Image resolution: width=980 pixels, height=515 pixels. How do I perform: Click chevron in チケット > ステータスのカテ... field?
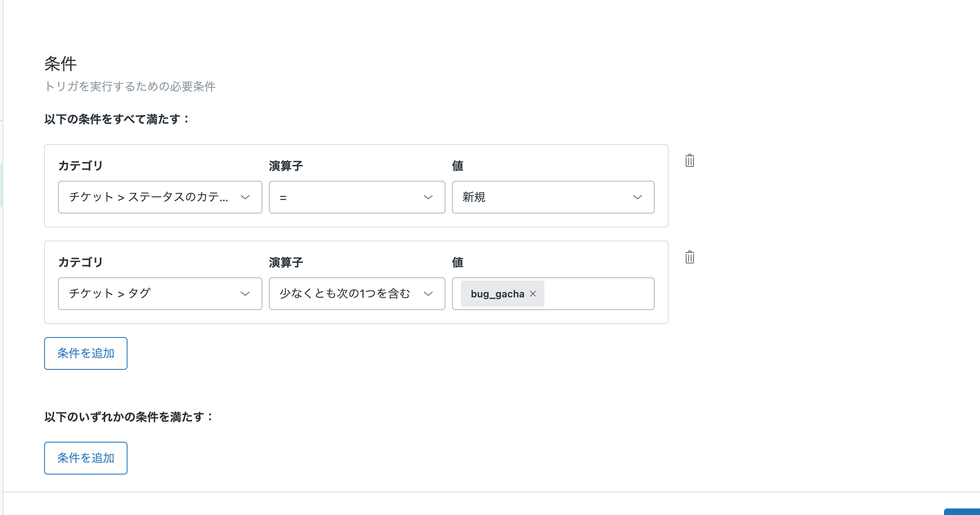[x=245, y=197]
